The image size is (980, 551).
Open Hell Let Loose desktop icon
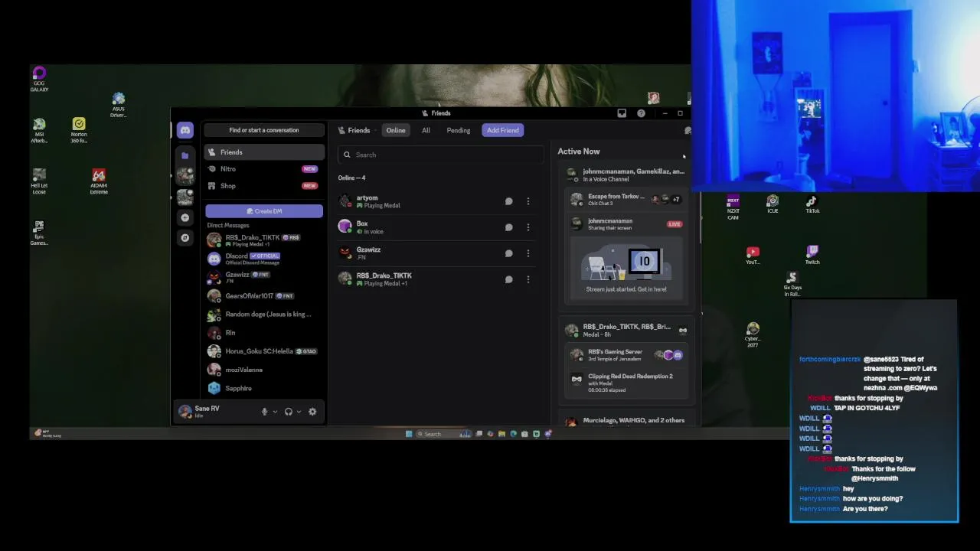(39, 181)
